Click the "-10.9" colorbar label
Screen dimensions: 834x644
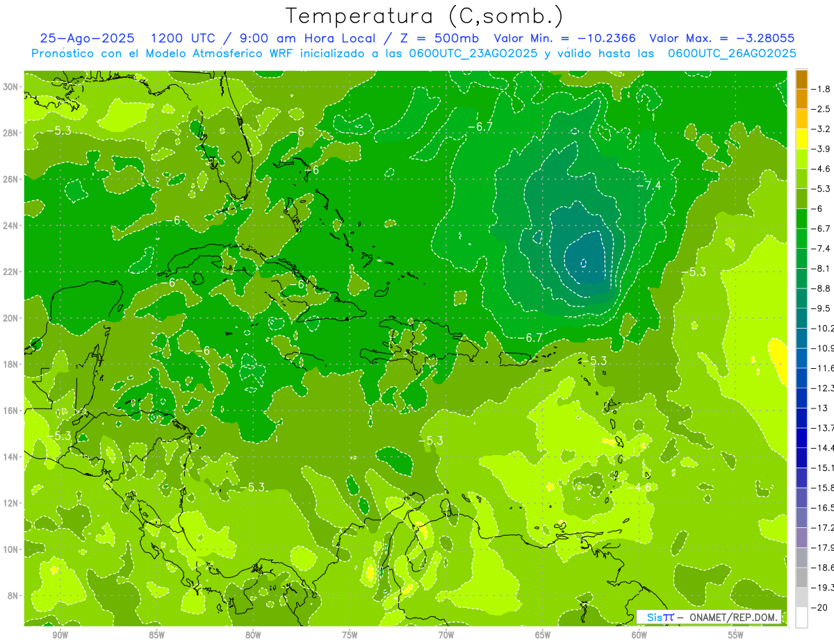tap(824, 348)
